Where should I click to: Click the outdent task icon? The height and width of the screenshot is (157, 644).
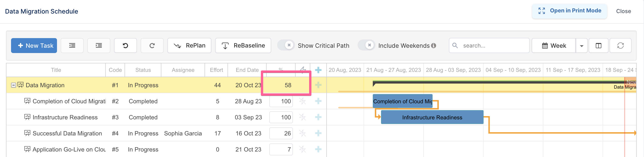click(72, 45)
